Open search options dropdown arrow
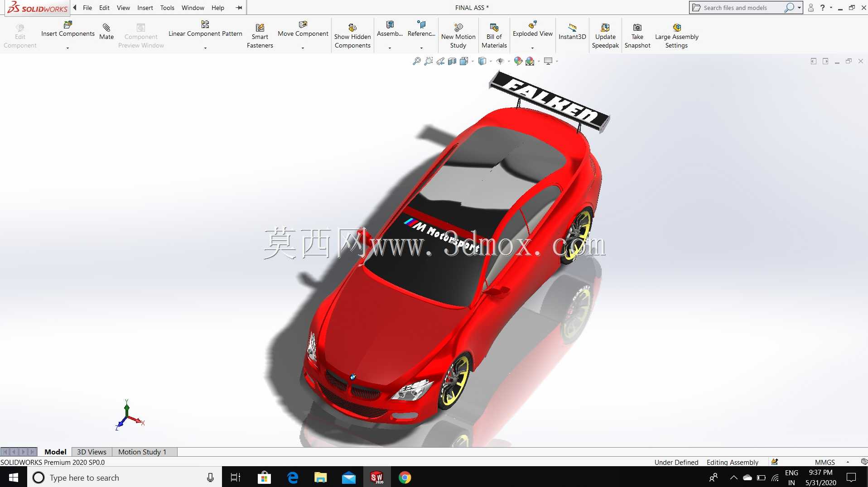 [799, 8]
